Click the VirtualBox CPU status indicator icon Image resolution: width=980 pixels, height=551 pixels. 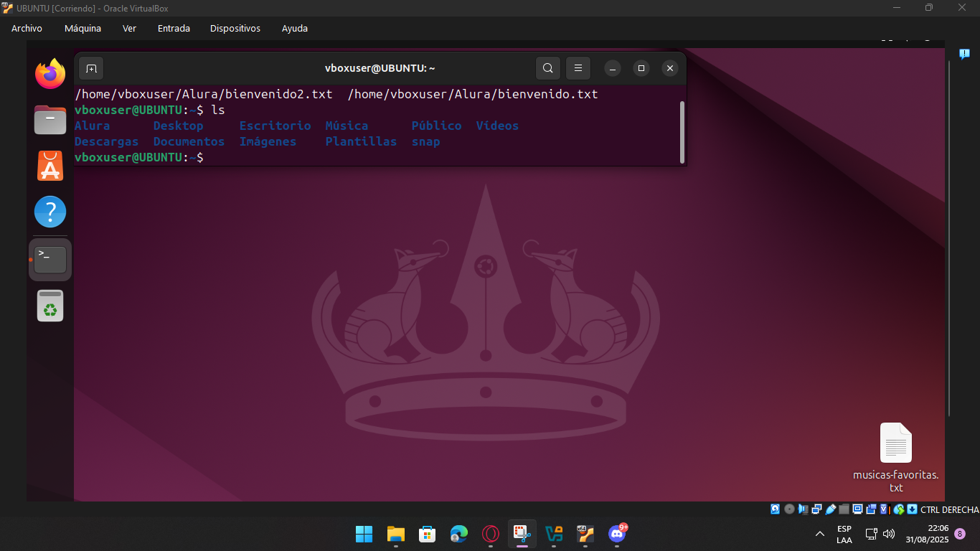[885, 509]
